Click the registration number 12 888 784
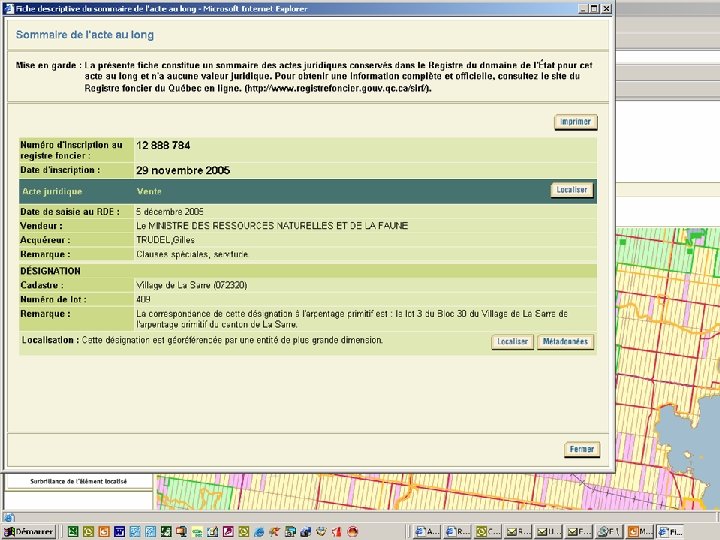The width and height of the screenshot is (720, 540). [x=163, y=146]
